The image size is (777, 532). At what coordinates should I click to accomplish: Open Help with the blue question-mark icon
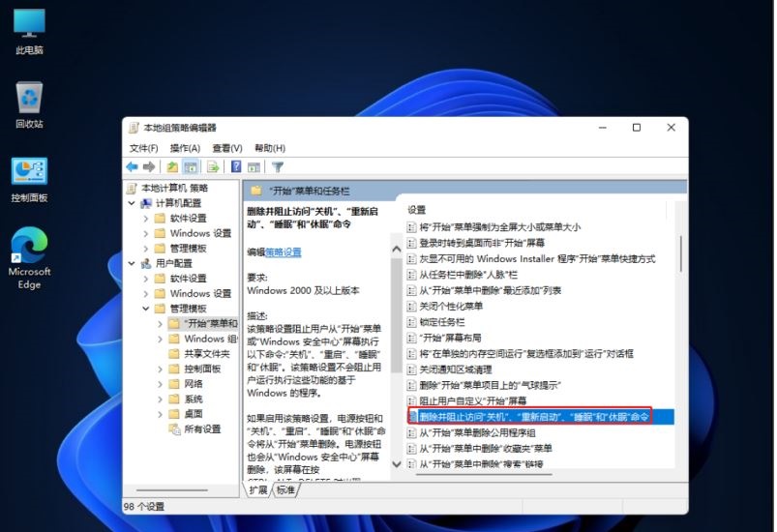(236, 167)
